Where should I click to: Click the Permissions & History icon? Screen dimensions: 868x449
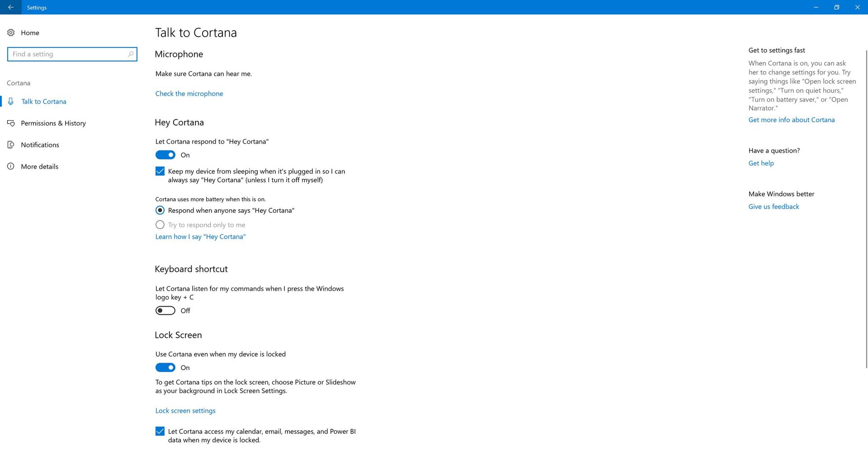pyautogui.click(x=11, y=123)
